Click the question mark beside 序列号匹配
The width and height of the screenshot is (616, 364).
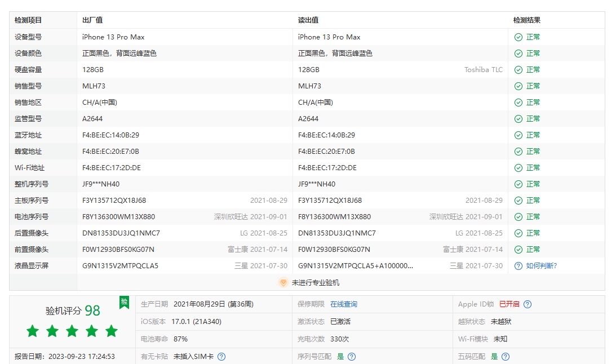[351, 357]
